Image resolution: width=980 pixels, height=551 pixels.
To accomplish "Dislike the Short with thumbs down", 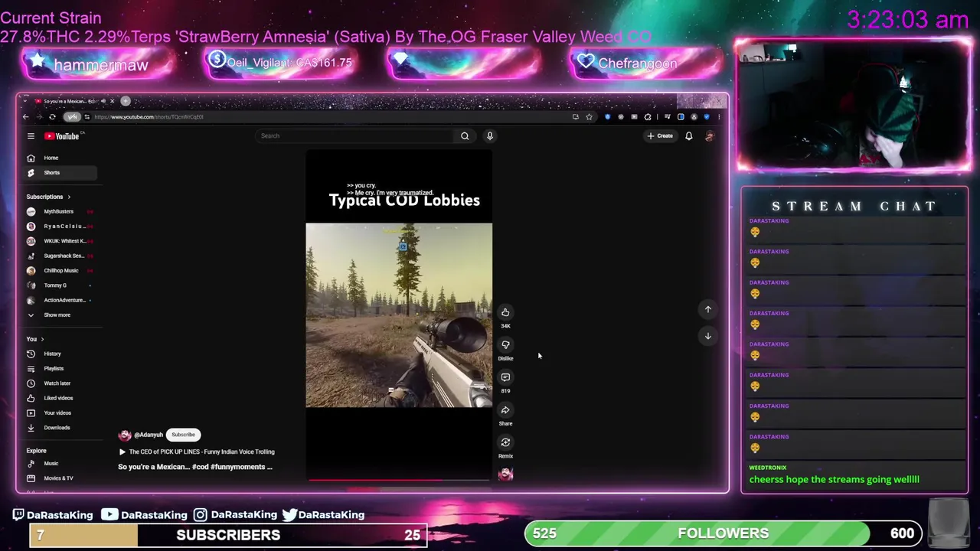I will pyautogui.click(x=505, y=345).
